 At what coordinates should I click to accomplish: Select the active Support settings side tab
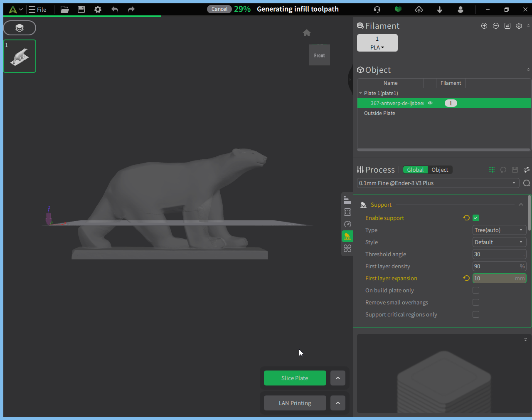(347, 236)
